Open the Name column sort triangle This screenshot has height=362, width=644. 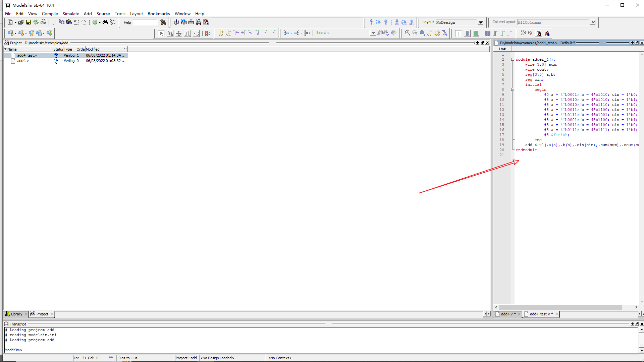5,49
